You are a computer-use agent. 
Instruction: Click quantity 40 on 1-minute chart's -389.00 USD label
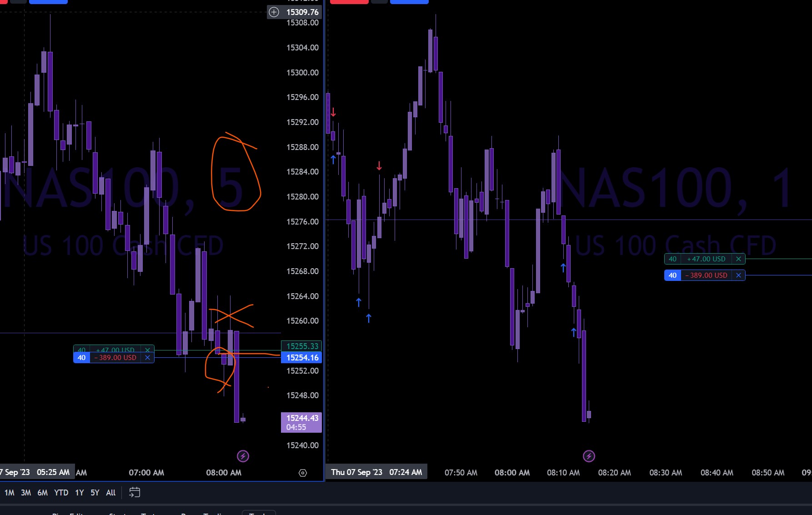tap(672, 275)
